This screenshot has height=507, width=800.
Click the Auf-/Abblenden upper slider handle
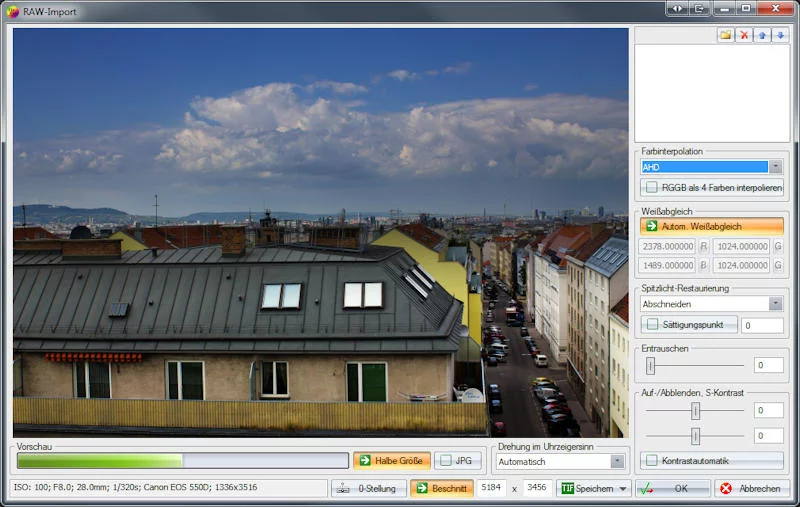point(695,411)
